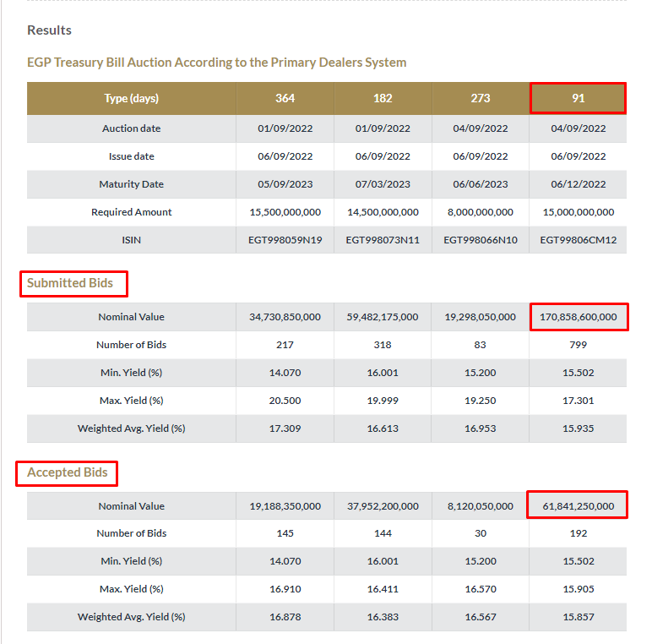Click the EGP Treasury Bill Auction title
Image resolution: width=652 pixels, height=644 pixels.
click(216, 63)
